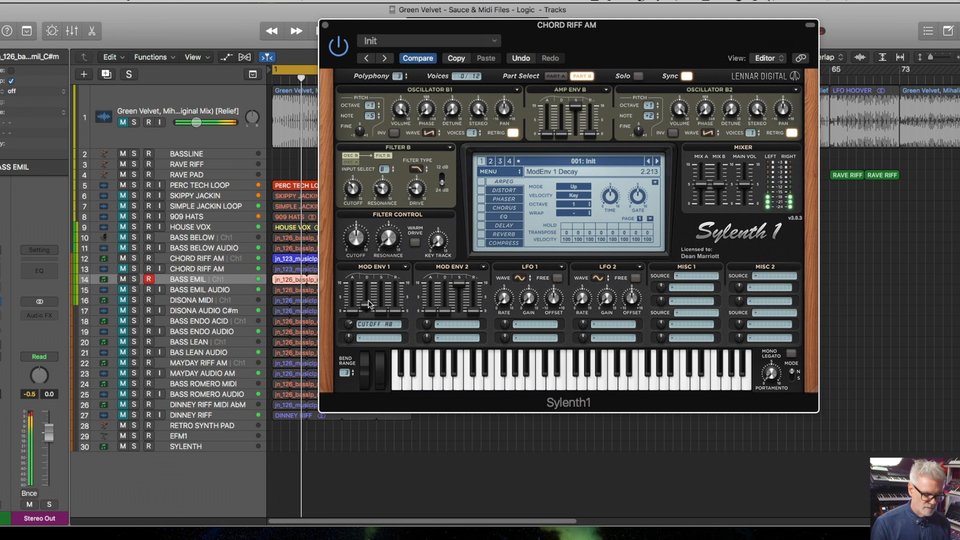Click the plugin previous preset arrow
The height and width of the screenshot is (540, 960).
[366, 58]
